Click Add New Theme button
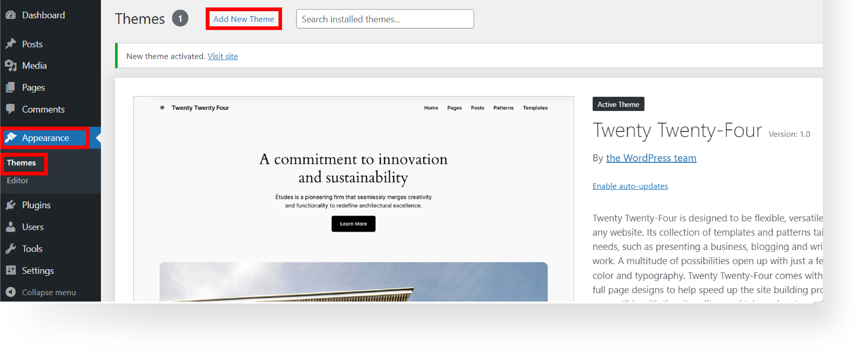 [x=244, y=19]
